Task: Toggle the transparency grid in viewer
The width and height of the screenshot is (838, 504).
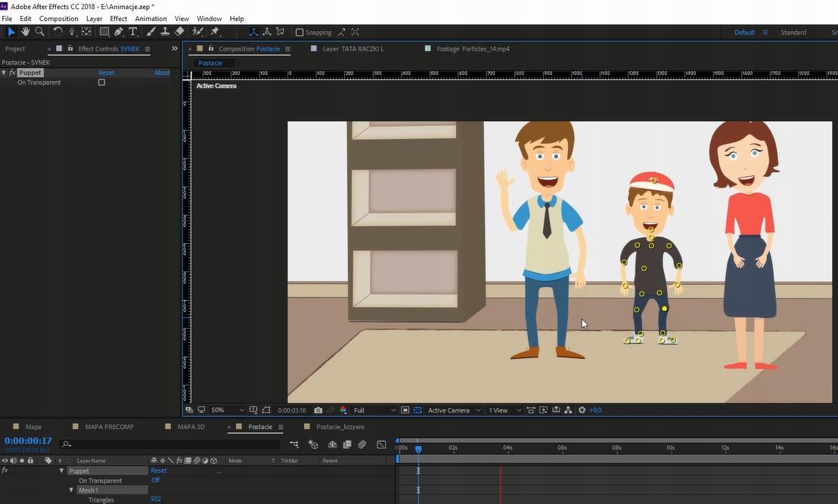Action: (417, 410)
